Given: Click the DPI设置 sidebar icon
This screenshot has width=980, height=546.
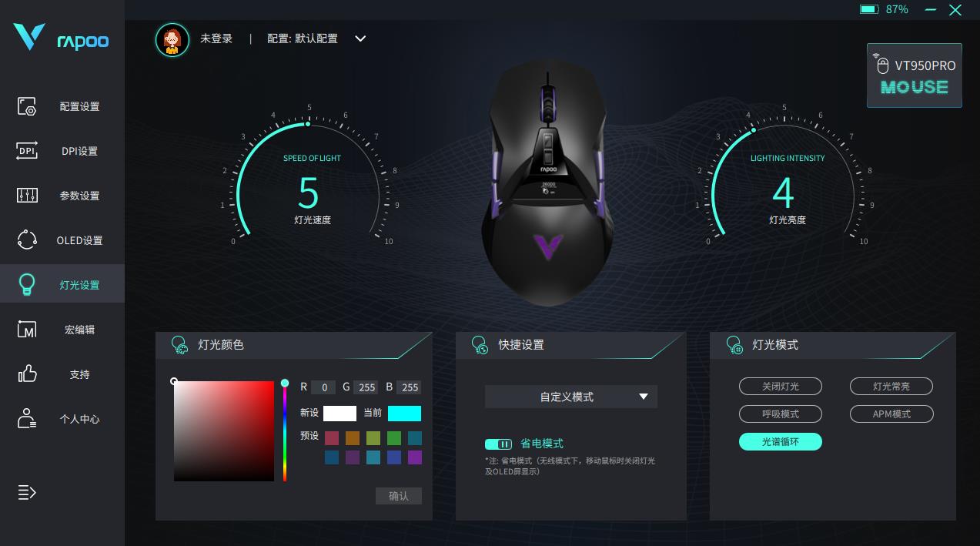Looking at the screenshot, I should point(27,151).
